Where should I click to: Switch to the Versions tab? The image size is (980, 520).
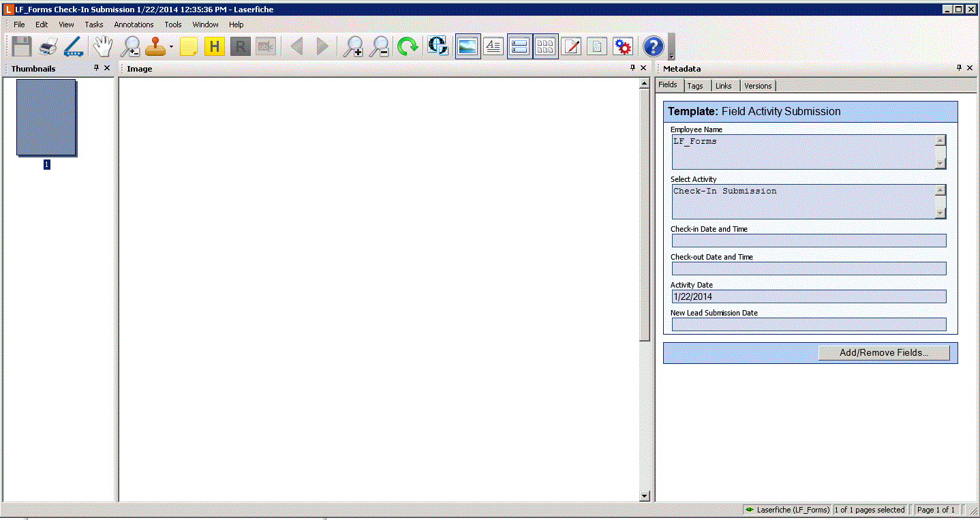[758, 86]
